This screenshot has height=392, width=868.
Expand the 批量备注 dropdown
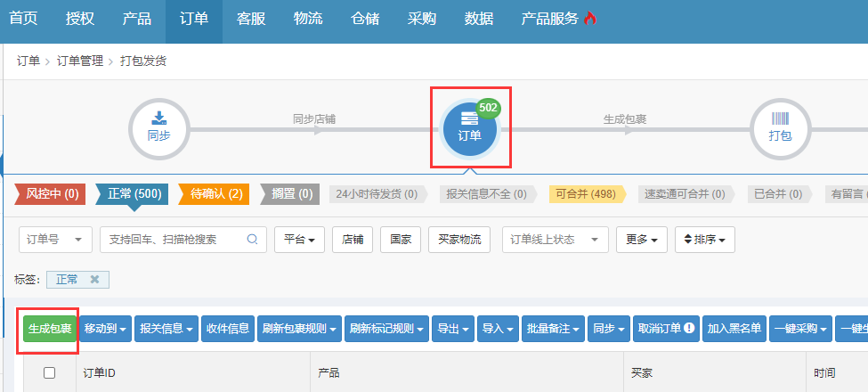(553, 329)
